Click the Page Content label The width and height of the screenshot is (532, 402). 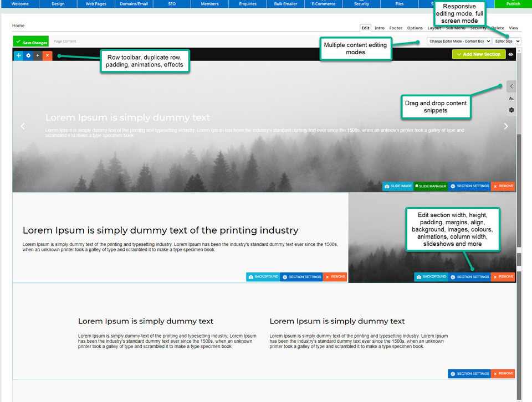click(x=65, y=42)
